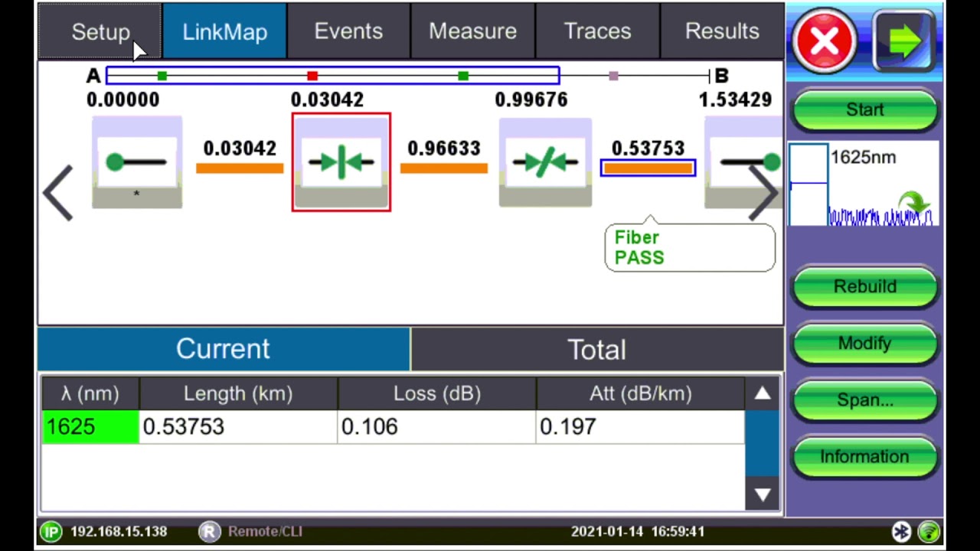The height and width of the screenshot is (551, 980).
Task: Click the date and time display
Action: [638, 531]
